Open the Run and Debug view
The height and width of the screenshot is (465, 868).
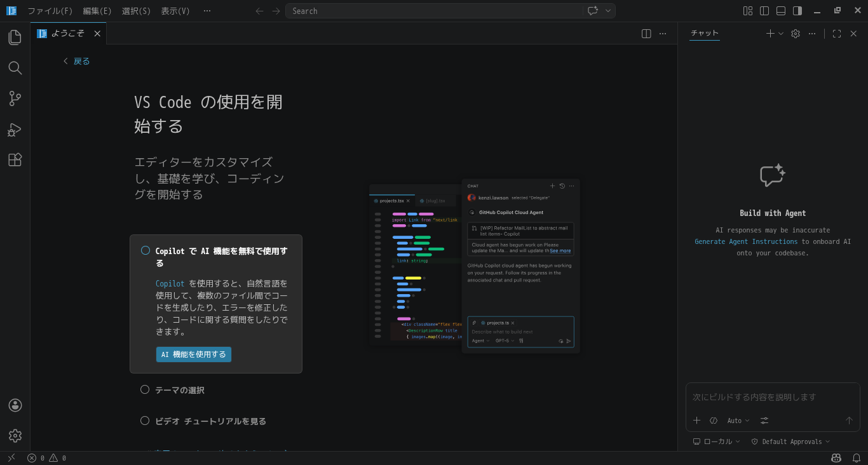click(15, 130)
